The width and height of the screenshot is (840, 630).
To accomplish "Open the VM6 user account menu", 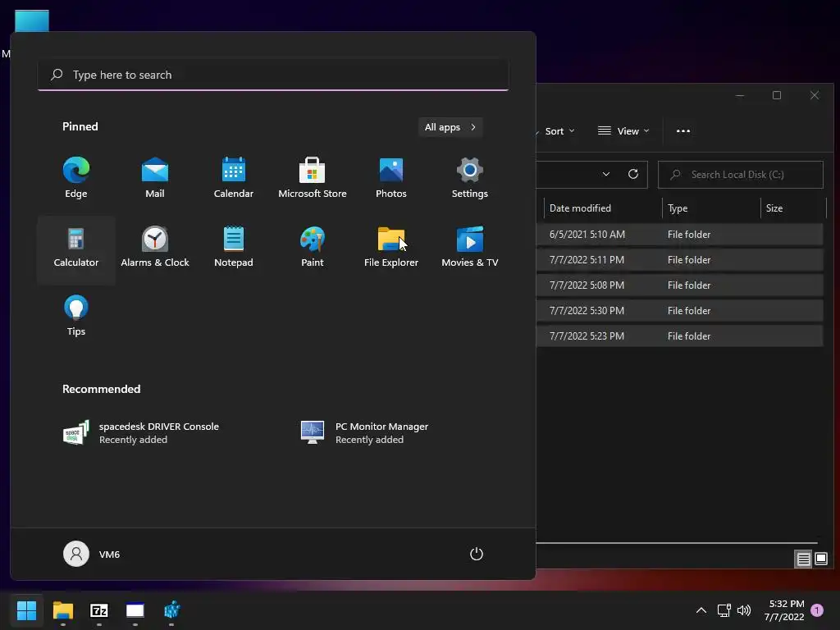I will pyautogui.click(x=92, y=554).
